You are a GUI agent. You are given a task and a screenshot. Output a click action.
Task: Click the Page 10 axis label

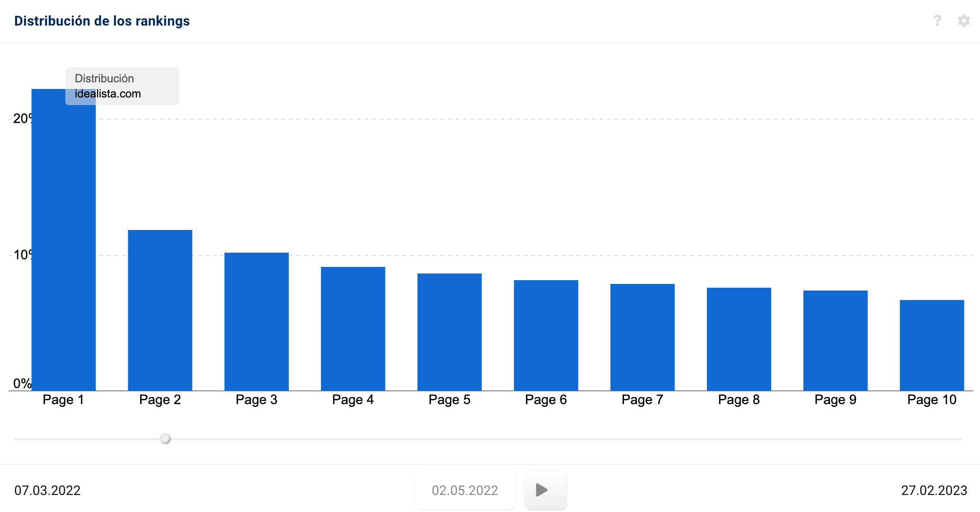932,400
